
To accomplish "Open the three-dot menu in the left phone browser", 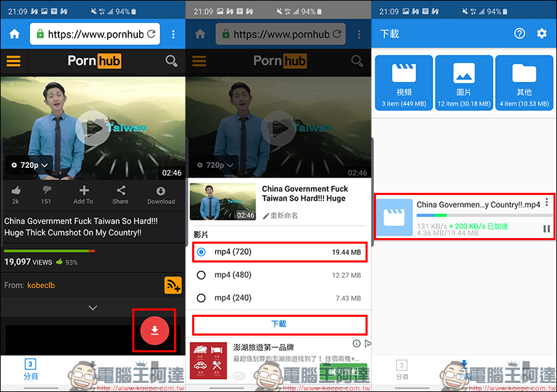I will [173, 34].
